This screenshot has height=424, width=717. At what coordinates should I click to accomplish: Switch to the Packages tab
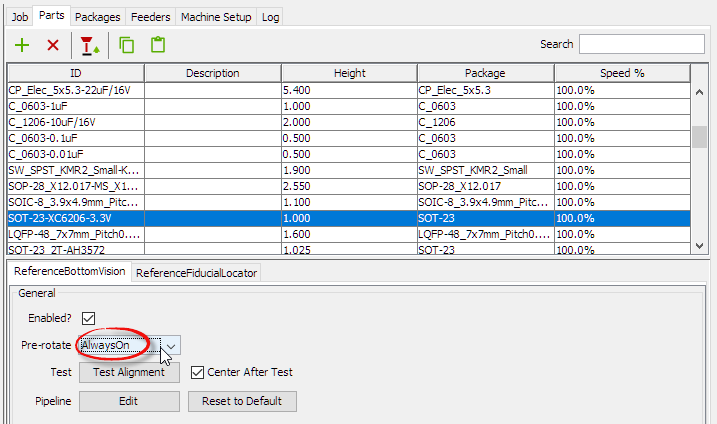tap(97, 17)
